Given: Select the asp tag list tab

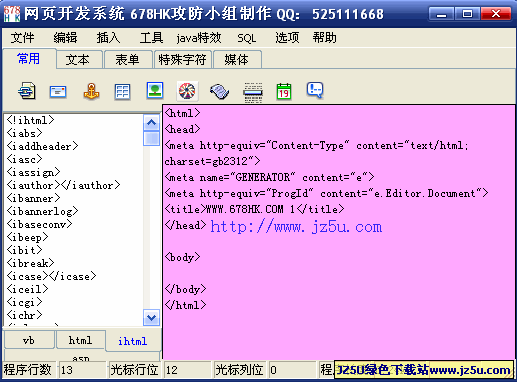Looking at the screenshot, I should (81, 357).
